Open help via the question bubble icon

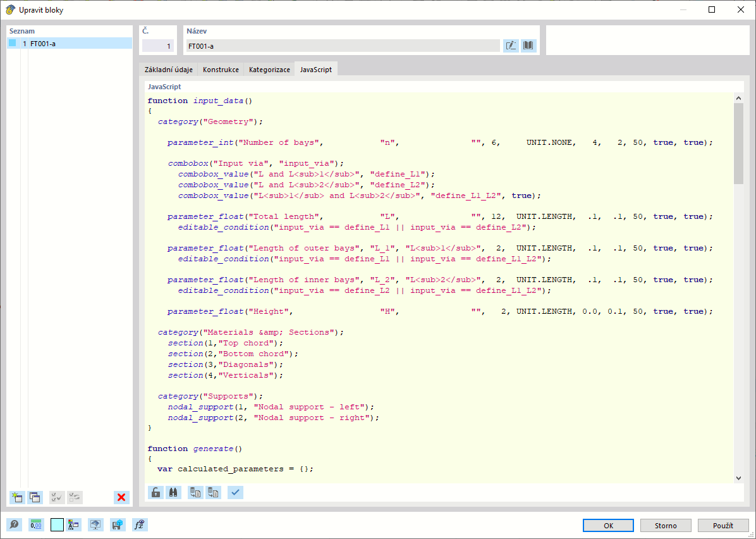[x=15, y=524]
